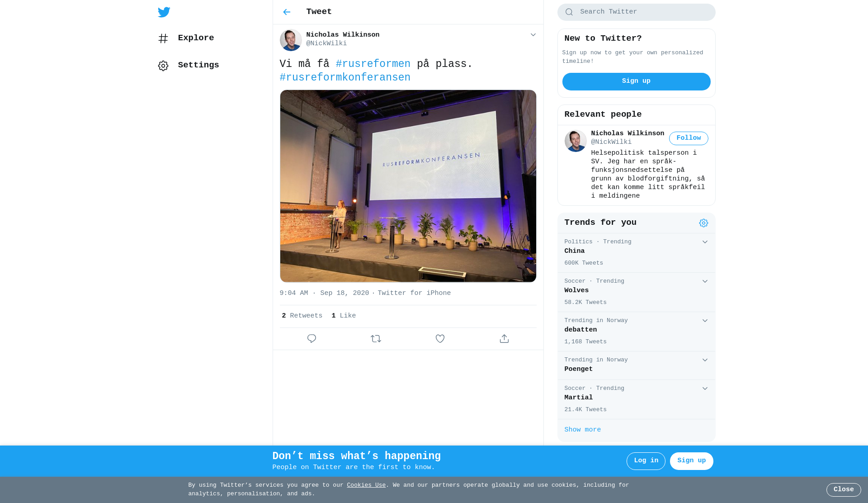Retweet using the retweet icon
Image resolution: width=868 pixels, height=503 pixels.
click(x=376, y=339)
